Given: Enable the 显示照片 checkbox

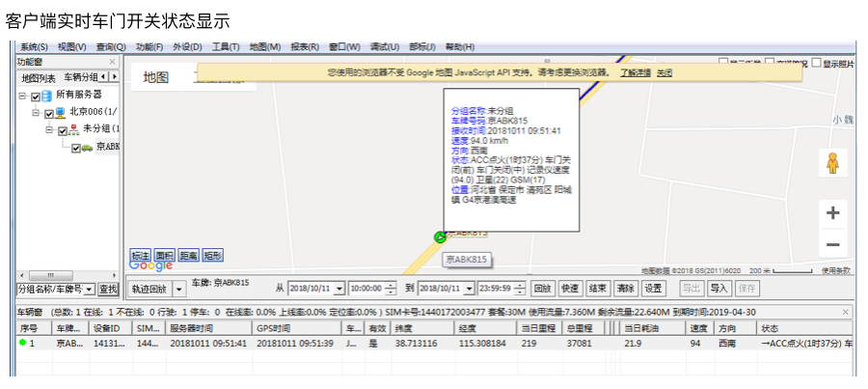Looking at the screenshot, I should click(x=817, y=64).
